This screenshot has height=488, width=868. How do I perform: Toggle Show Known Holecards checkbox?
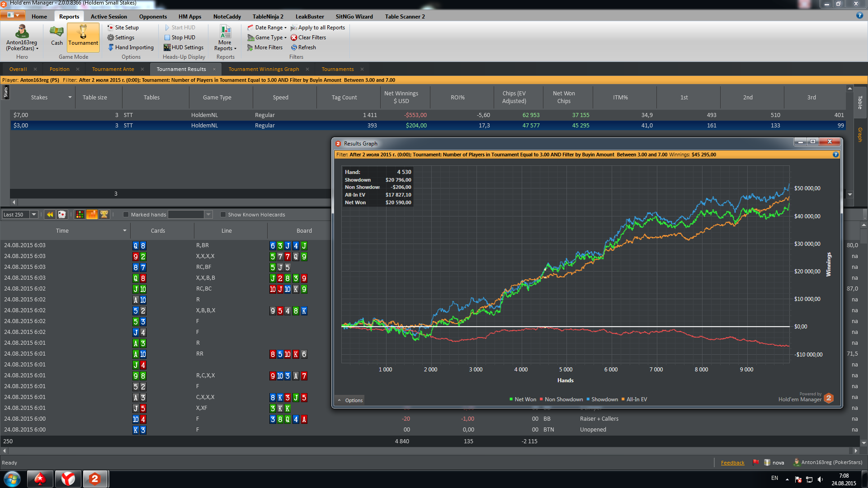click(223, 215)
